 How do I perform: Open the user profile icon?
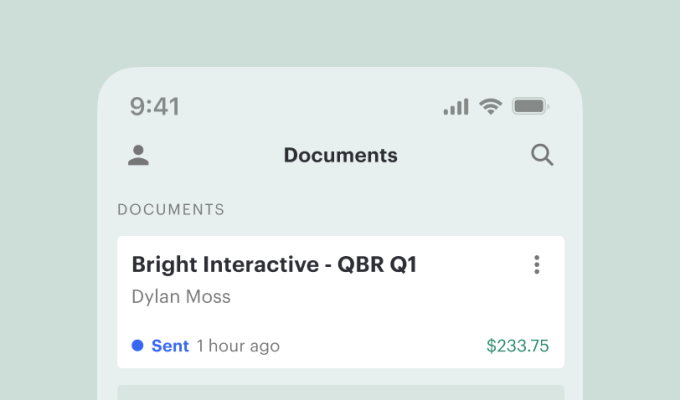pyautogui.click(x=138, y=155)
